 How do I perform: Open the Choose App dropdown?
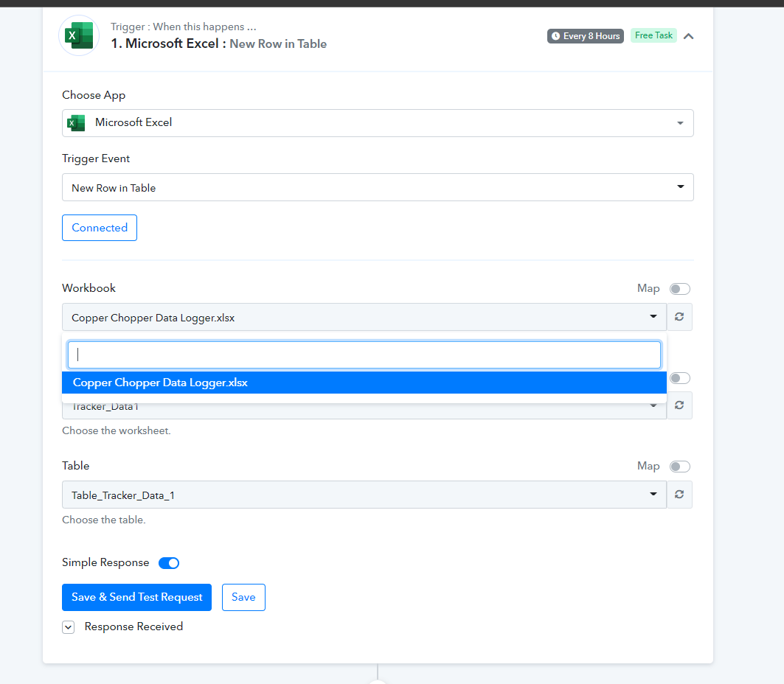tap(378, 123)
